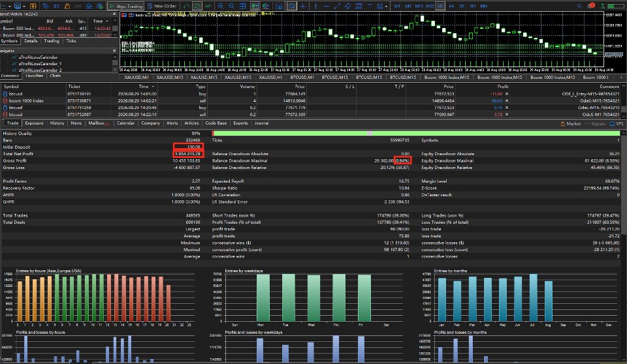The width and height of the screenshot is (627, 364).
Task: Select the Boom 500 Index row
Action: (x=56, y=28)
